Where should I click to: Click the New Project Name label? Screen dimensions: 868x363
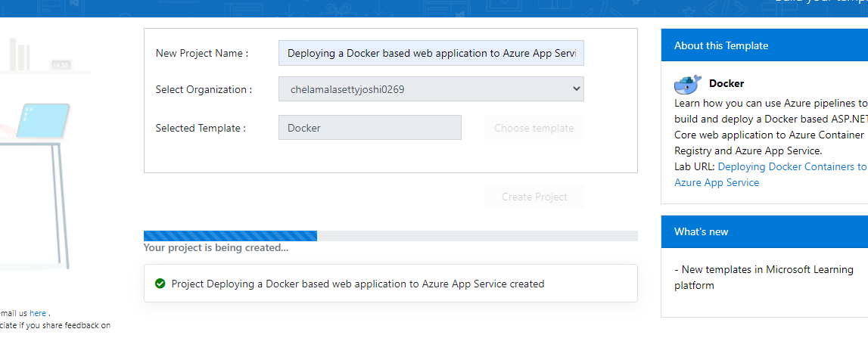201,53
